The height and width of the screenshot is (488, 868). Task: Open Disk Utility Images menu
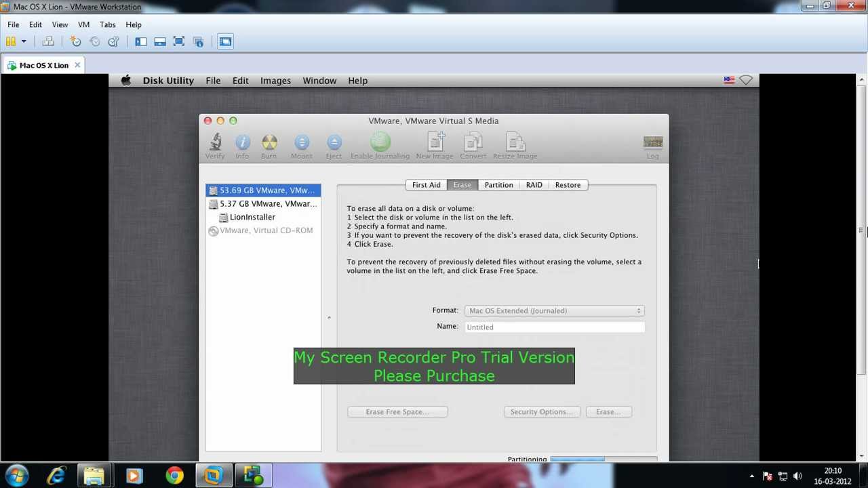pyautogui.click(x=275, y=81)
